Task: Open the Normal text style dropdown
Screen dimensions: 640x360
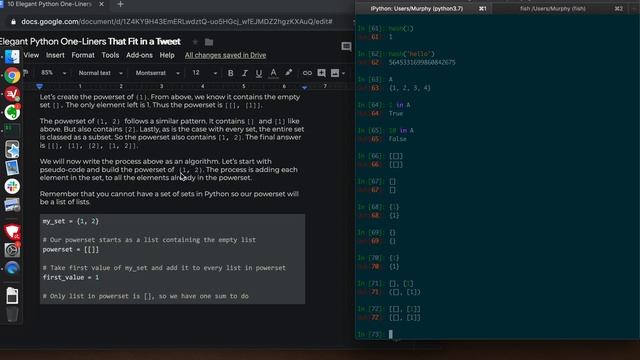Action: pos(100,73)
